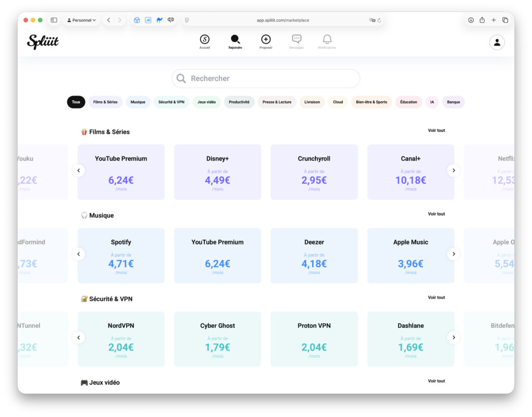This screenshot has width=532, height=417.
Task: Open a new tab with plus icon
Action: click(494, 20)
